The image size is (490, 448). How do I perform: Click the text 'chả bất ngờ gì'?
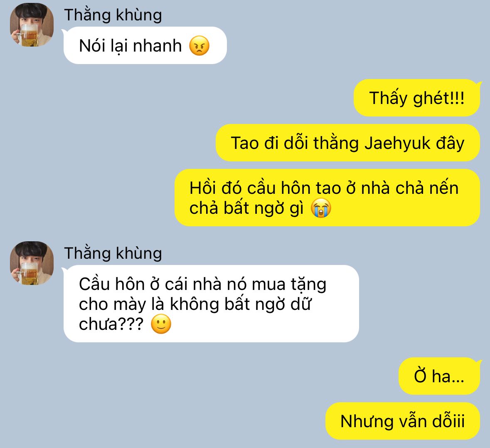tap(246, 208)
